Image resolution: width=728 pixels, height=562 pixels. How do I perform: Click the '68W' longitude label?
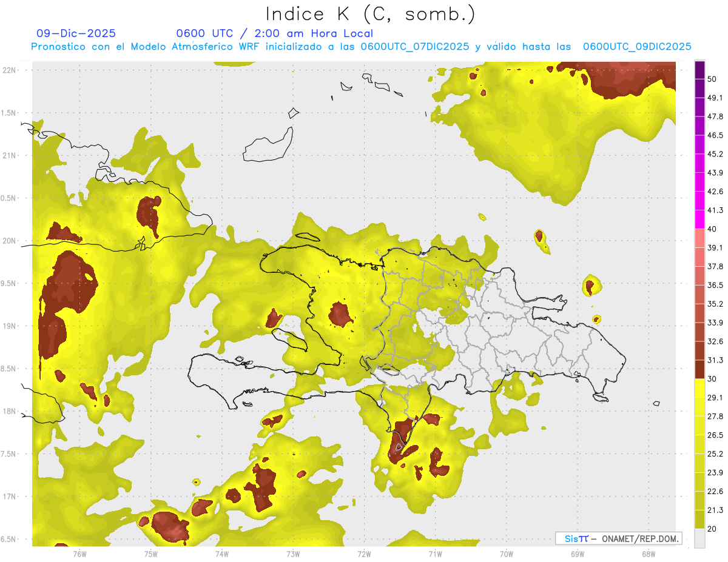649,554
